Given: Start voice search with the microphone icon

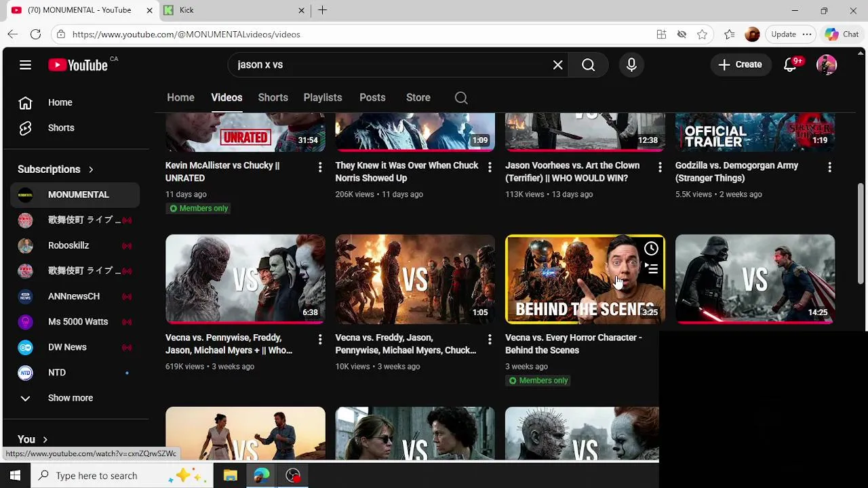Looking at the screenshot, I should tap(631, 65).
